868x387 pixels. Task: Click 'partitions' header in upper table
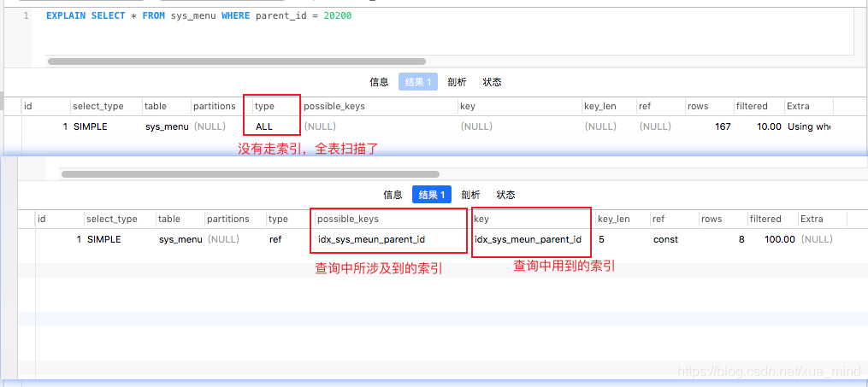point(215,106)
